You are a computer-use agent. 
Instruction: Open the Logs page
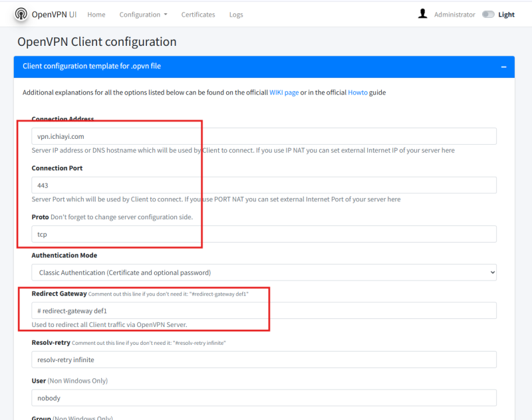tap(236, 15)
